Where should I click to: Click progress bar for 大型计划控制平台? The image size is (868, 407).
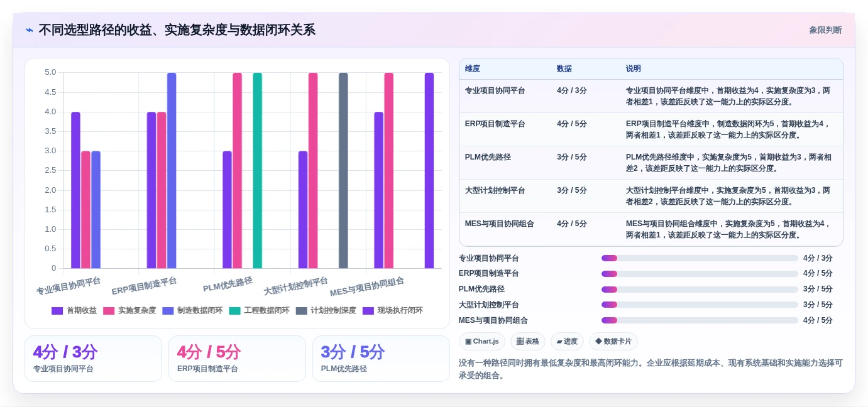(700, 305)
